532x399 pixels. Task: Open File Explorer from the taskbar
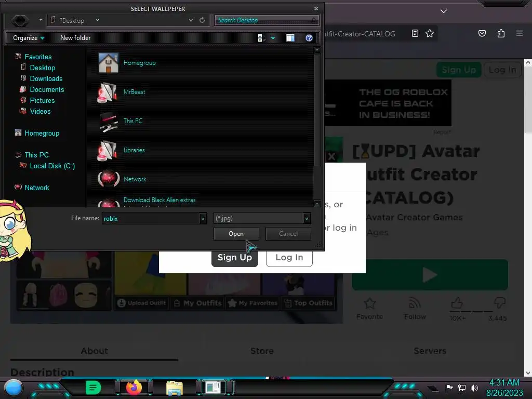(x=175, y=388)
